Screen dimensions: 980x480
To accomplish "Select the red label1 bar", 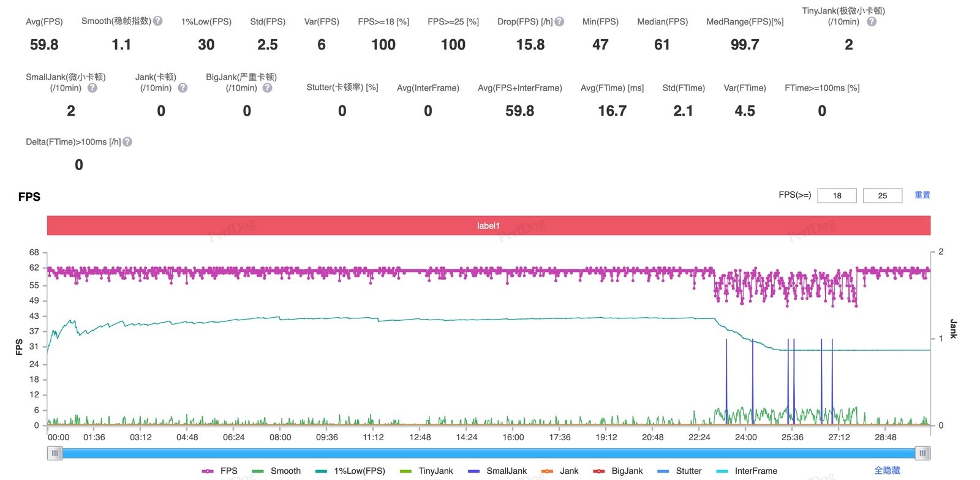I will pyautogui.click(x=489, y=225).
